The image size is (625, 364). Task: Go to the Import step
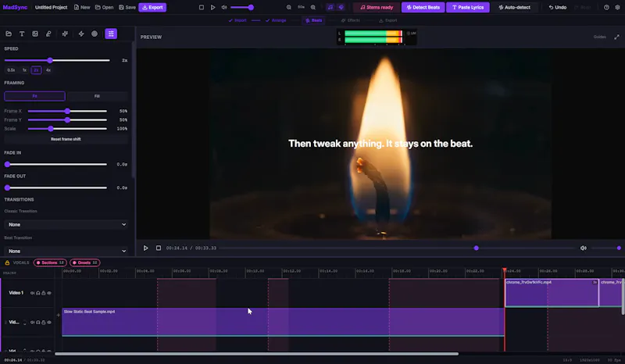point(237,20)
